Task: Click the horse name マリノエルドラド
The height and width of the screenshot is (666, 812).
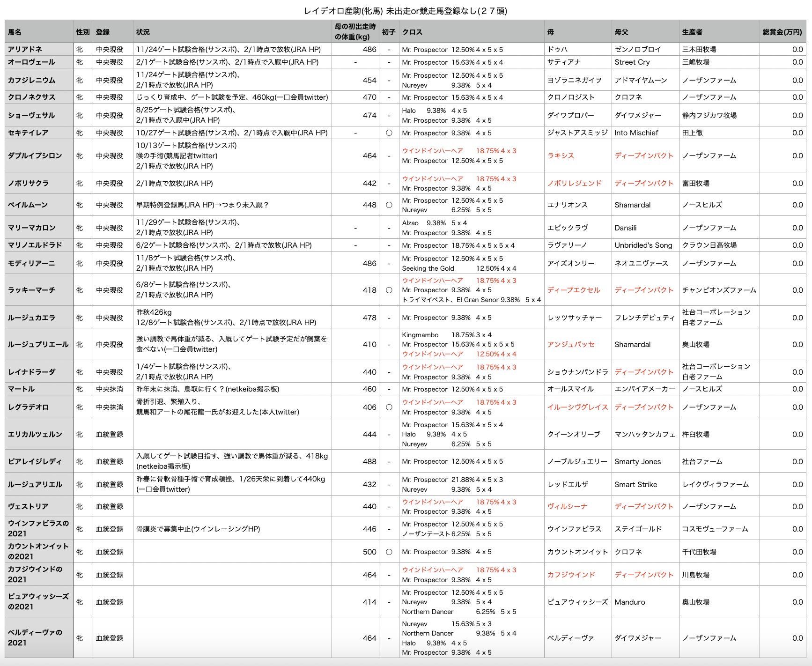Action: coord(35,245)
